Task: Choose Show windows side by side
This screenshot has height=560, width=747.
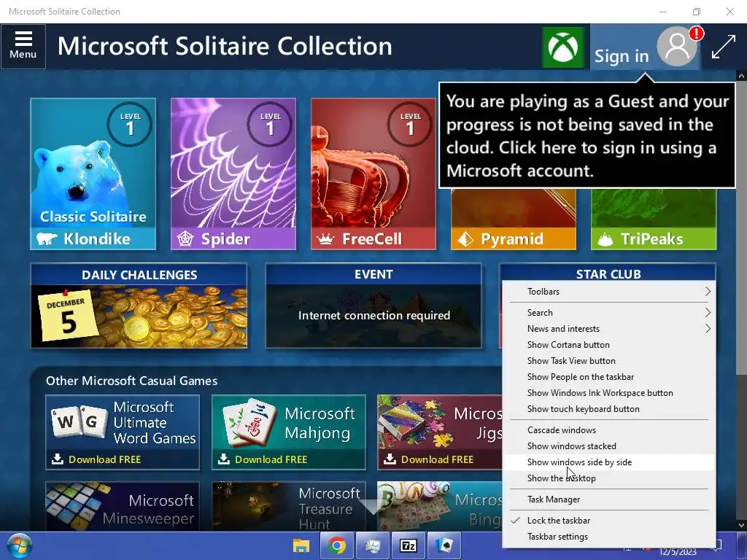Action: click(609, 462)
